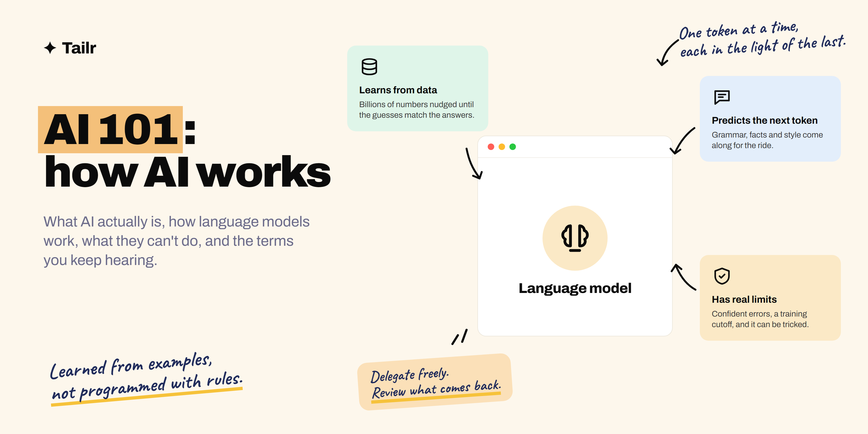
Task: Click the yellow window dot
Action: [x=502, y=146]
